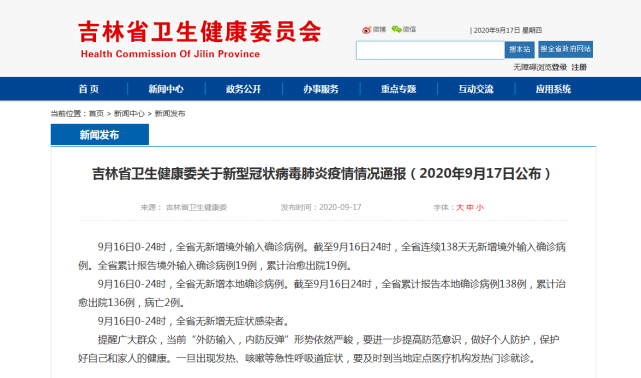Click the 登录 login link
This screenshot has width=641, height=378.
559,67
